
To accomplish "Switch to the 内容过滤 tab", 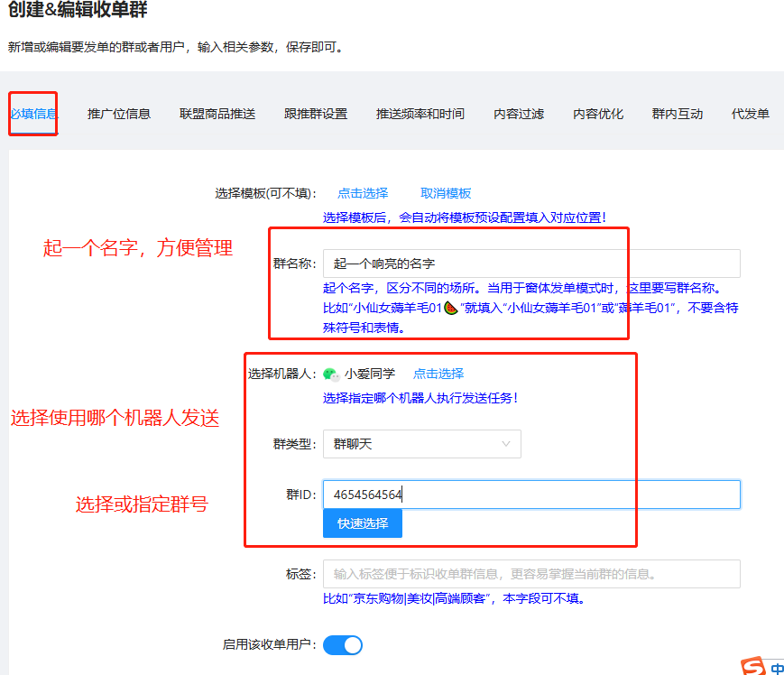I will coord(519,114).
